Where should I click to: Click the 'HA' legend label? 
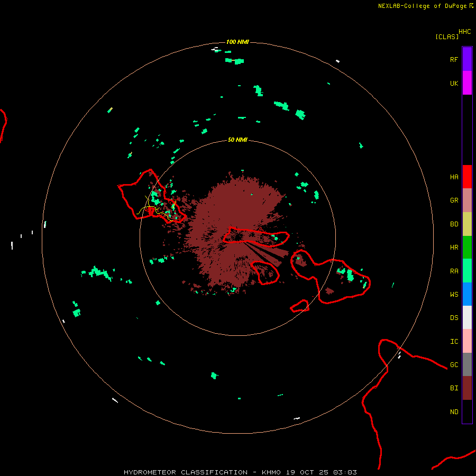(x=454, y=177)
